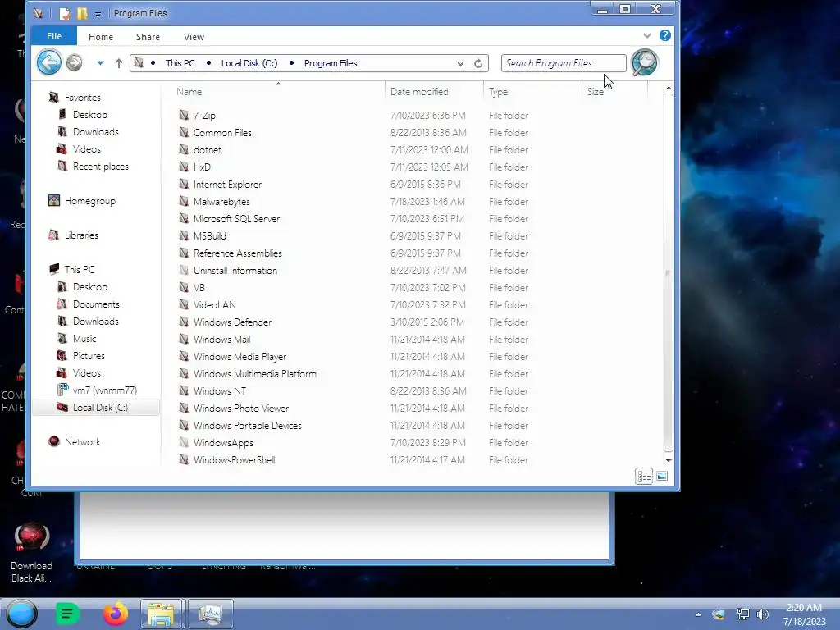Image resolution: width=840 pixels, height=630 pixels.
Task: Select the Windows Mail folder
Action: pos(221,339)
